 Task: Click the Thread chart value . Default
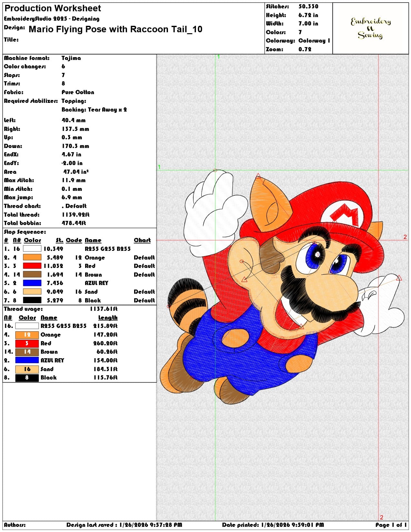[74, 206]
